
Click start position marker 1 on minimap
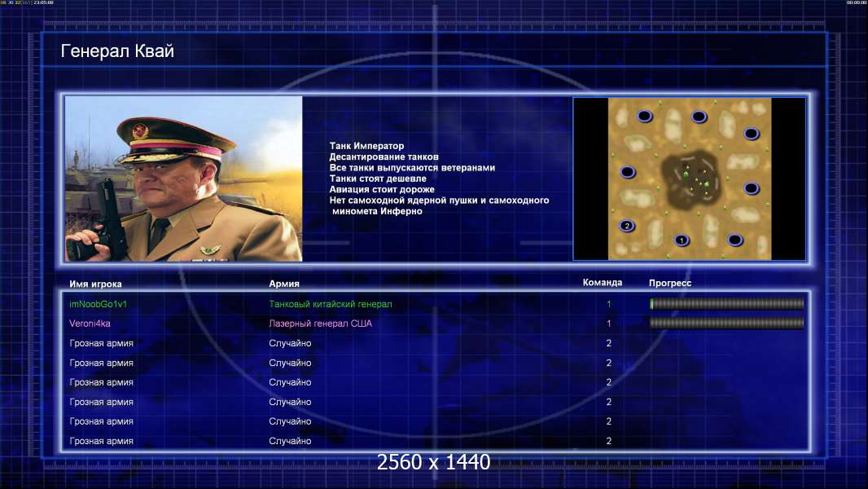coord(682,240)
